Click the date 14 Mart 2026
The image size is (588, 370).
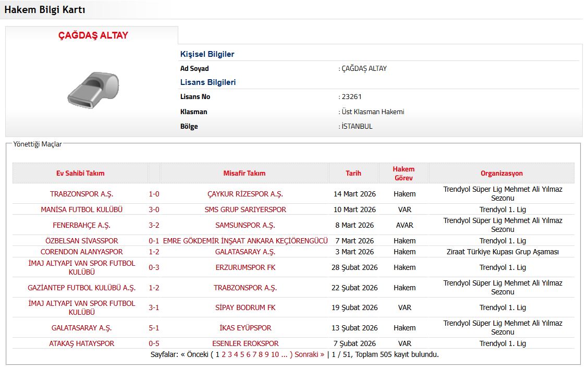(354, 194)
